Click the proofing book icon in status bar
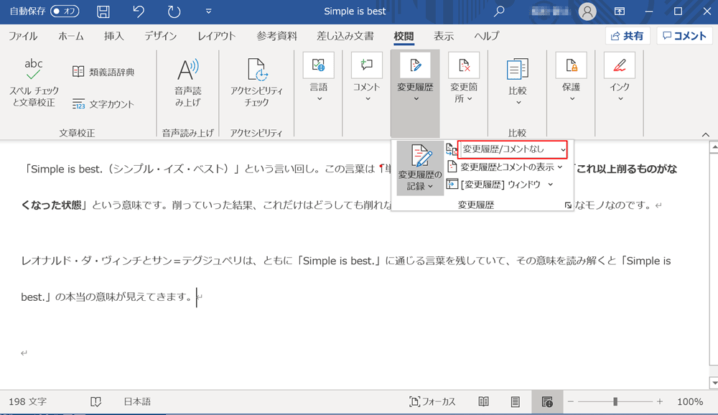718x415 pixels. pos(96,402)
